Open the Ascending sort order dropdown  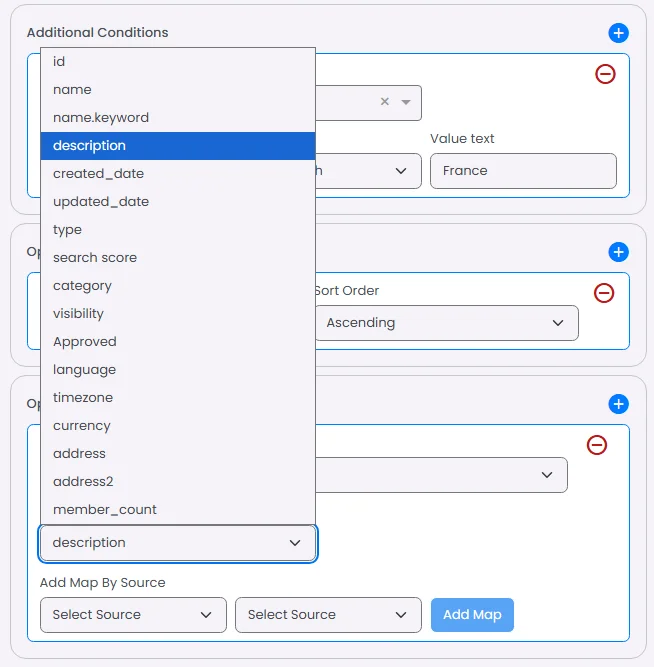point(446,323)
